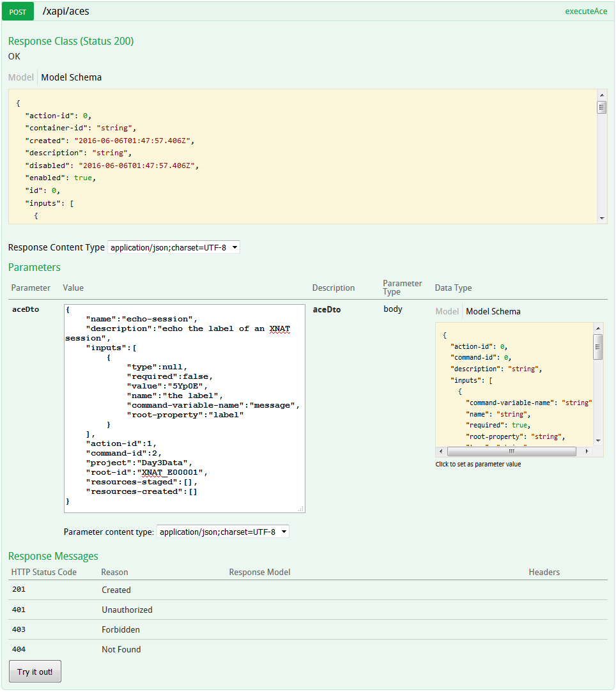The width and height of the screenshot is (616, 692).
Task: Switch to the response Model tab
Action: 20,77
